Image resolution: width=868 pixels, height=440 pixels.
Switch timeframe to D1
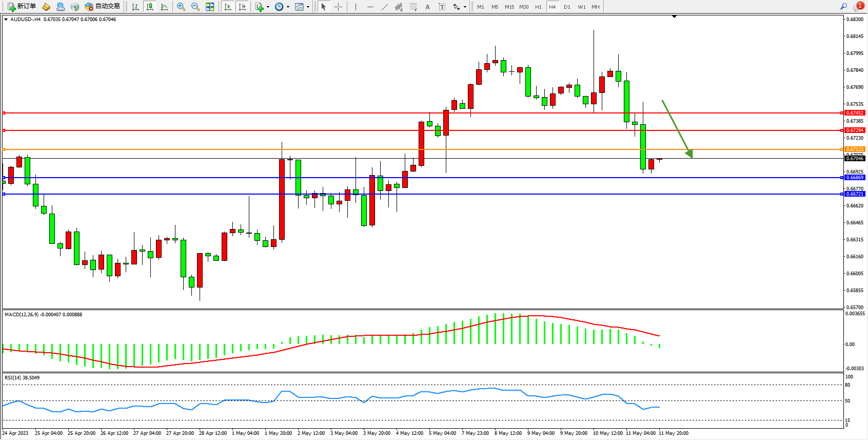[x=567, y=7]
